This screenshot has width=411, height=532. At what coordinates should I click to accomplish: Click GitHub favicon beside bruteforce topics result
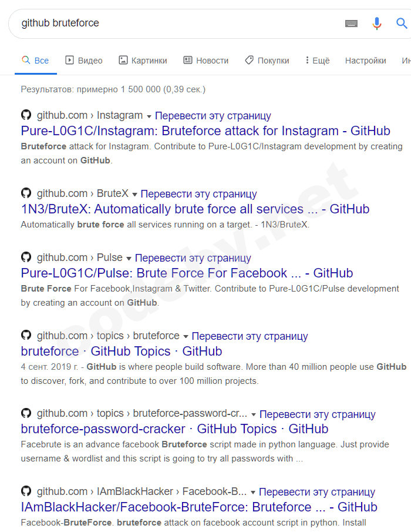pos(26,336)
